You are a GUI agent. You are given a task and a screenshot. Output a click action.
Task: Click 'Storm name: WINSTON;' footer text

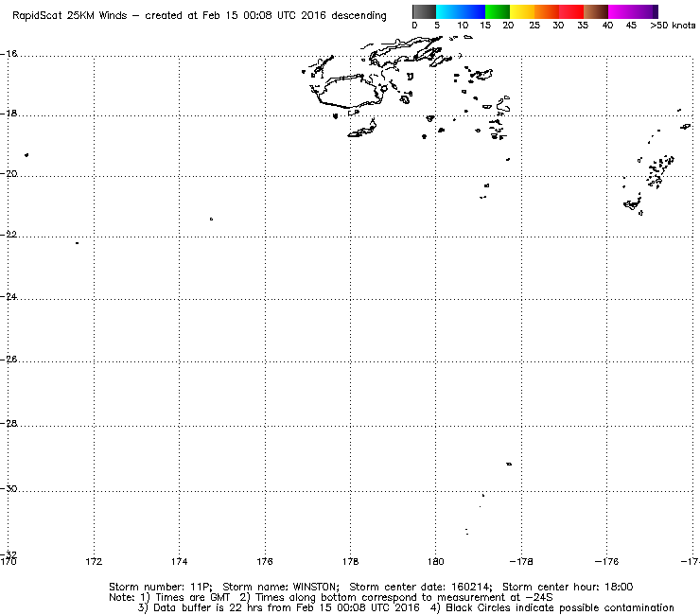[281, 587]
